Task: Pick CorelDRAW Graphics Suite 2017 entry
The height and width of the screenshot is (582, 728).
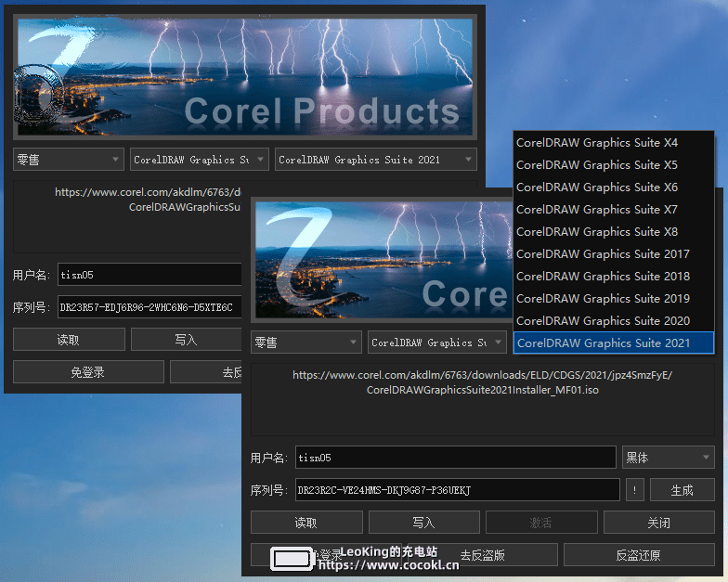Action: coord(613,254)
